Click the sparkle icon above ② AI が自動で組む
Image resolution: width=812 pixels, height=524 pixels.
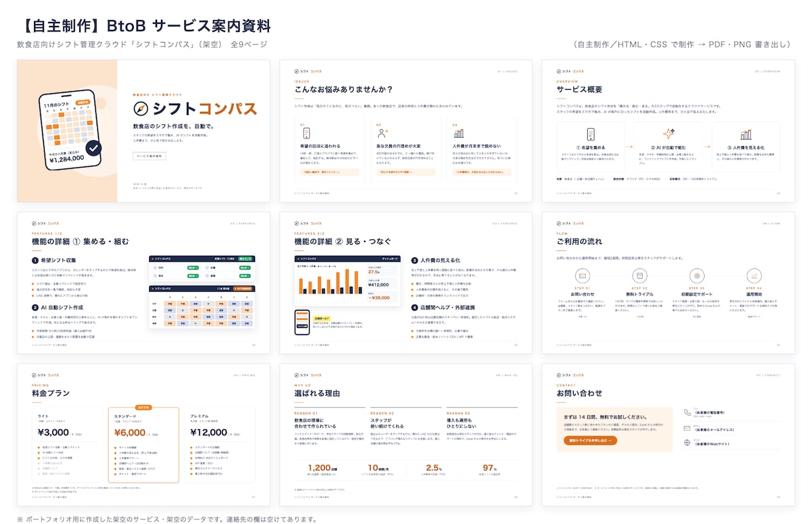668,134
